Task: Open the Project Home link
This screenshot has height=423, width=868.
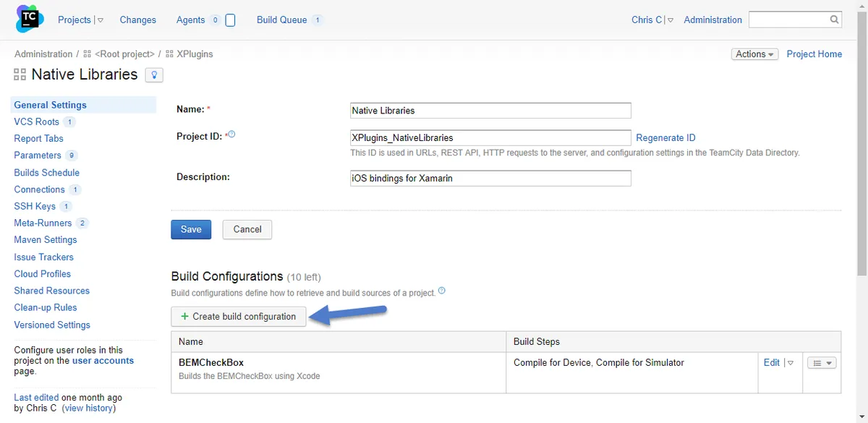Action: tap(814, 54)
